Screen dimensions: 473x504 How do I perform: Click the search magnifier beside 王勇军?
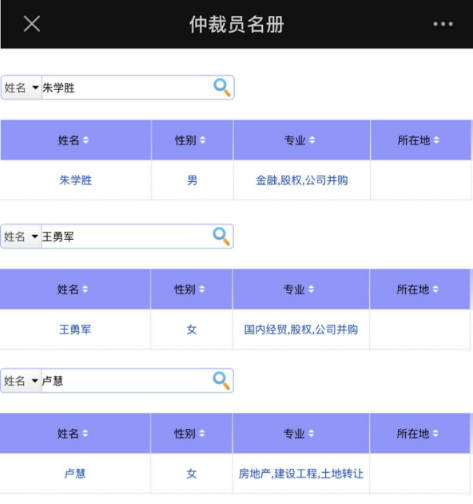click(221, 237)
